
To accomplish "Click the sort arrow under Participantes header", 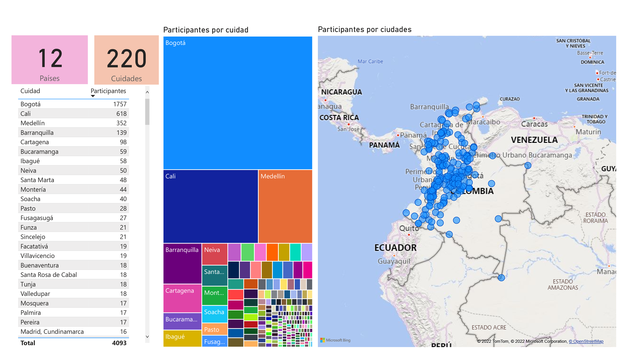I will (x=93, y=96).
